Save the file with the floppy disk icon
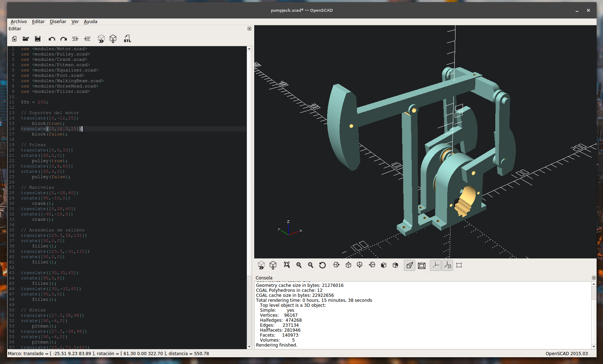The height and width of the screenshot is (364, 603). 38,39
